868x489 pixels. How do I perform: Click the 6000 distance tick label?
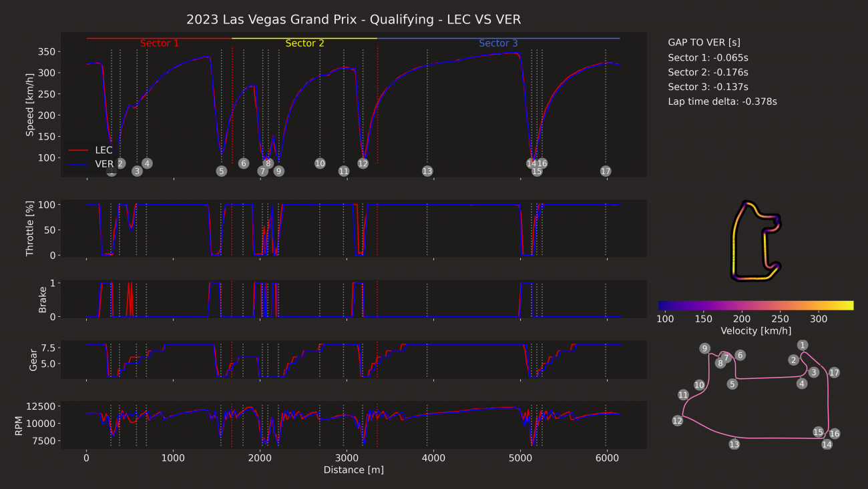point(606,458)
